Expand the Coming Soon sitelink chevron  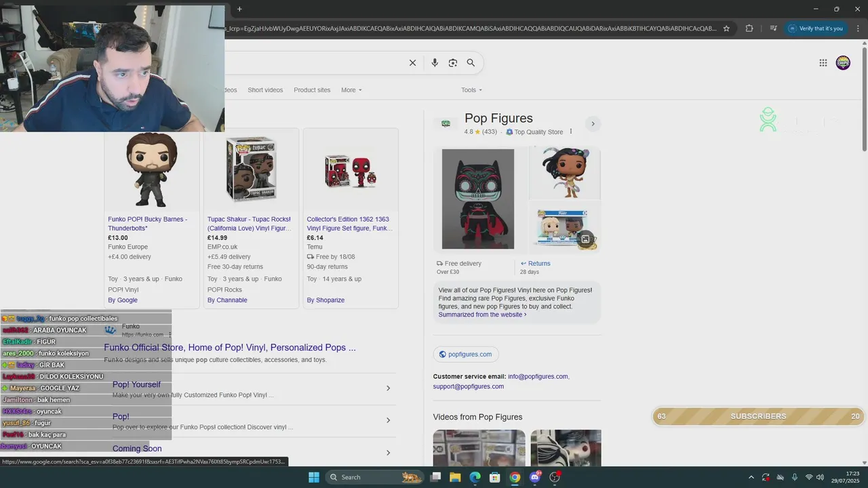coord(388,452)
